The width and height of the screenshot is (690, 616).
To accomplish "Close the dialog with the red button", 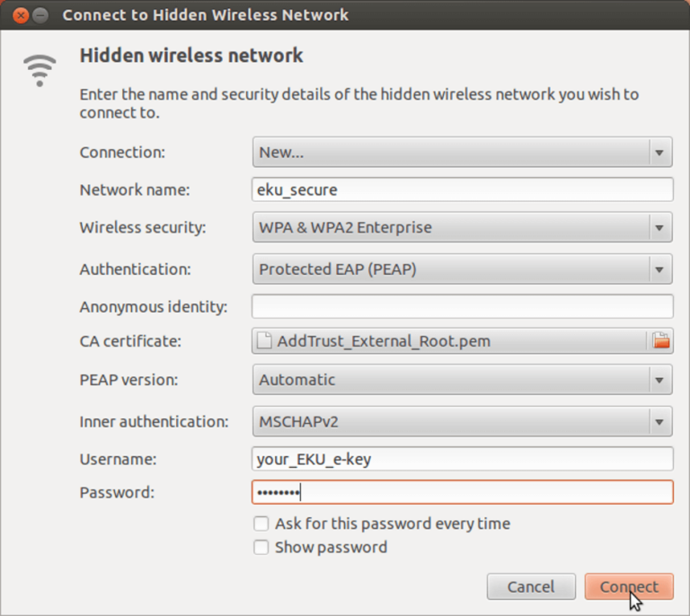I will click(x=20, y=15).
